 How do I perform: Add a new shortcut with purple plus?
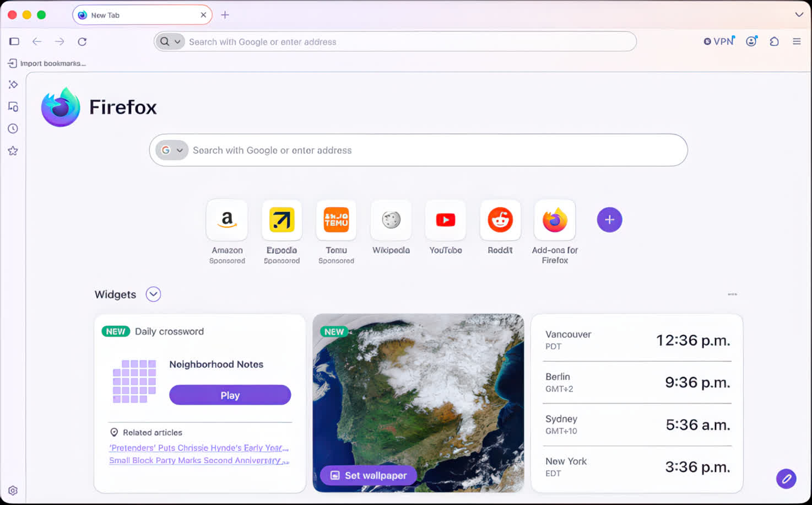[x=609, y=220]
